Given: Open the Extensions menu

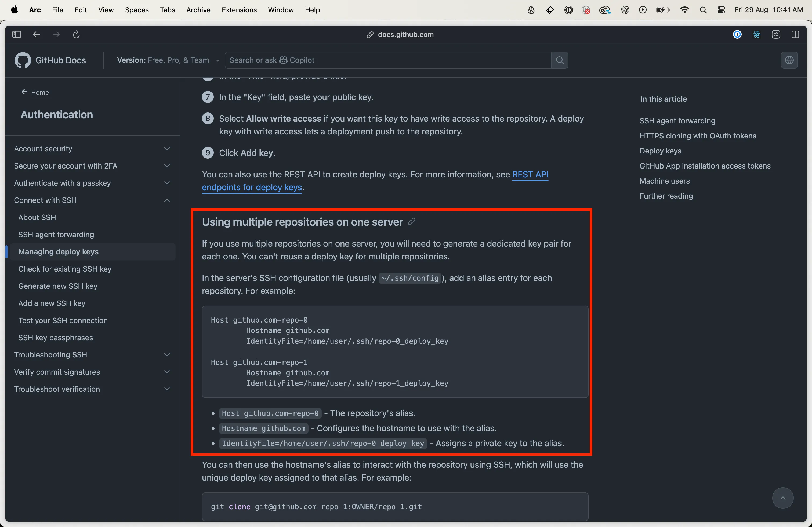Looking at the screenshot, I should coord(239,10).
